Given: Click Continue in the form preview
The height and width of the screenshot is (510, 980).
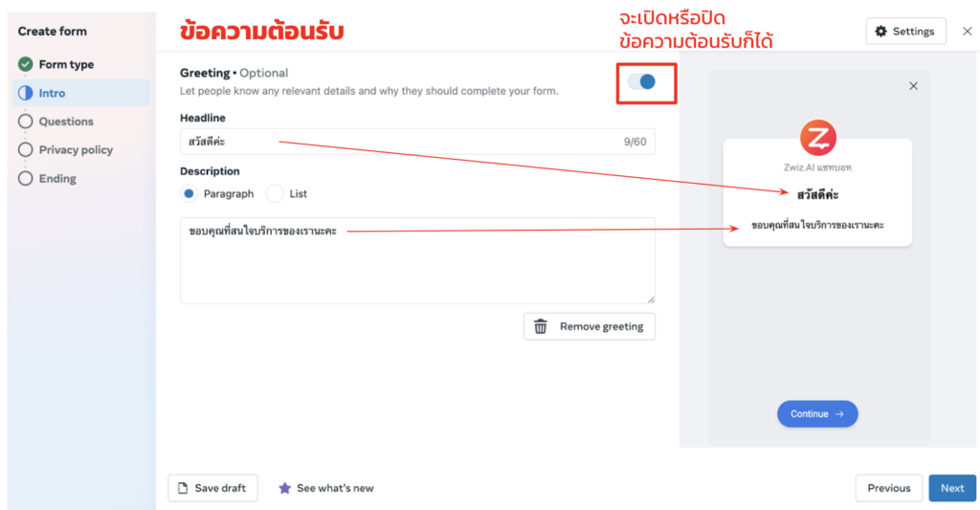Looking at the screenshot, I should 817,413.
